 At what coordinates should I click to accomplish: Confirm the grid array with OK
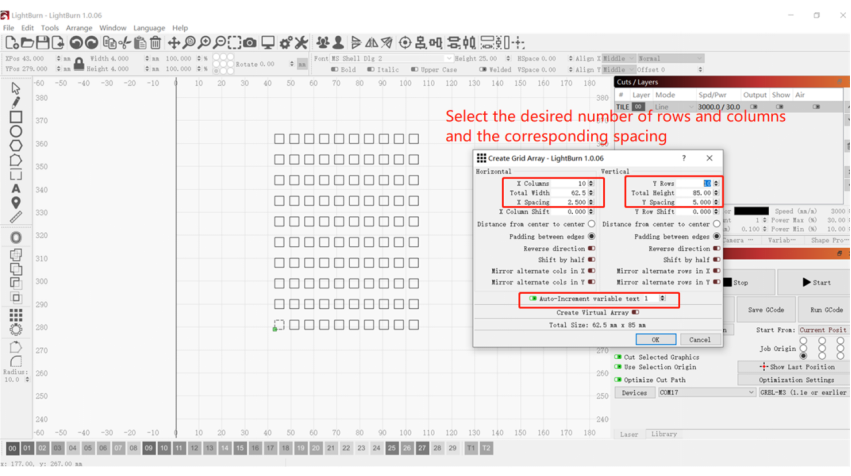tap(656, 340)
